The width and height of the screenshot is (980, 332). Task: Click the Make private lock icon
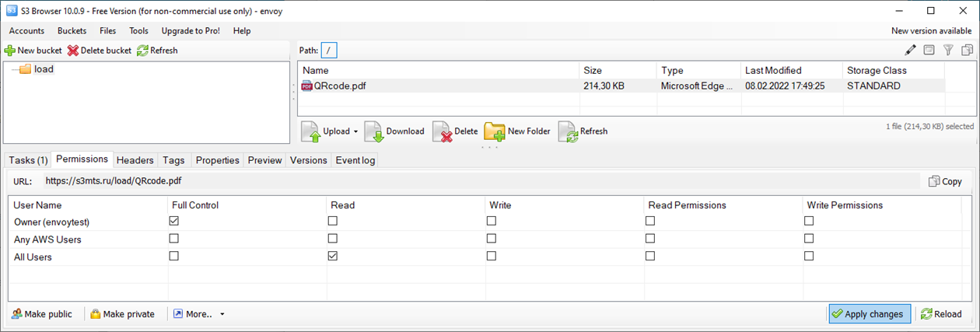coord(96,314)
